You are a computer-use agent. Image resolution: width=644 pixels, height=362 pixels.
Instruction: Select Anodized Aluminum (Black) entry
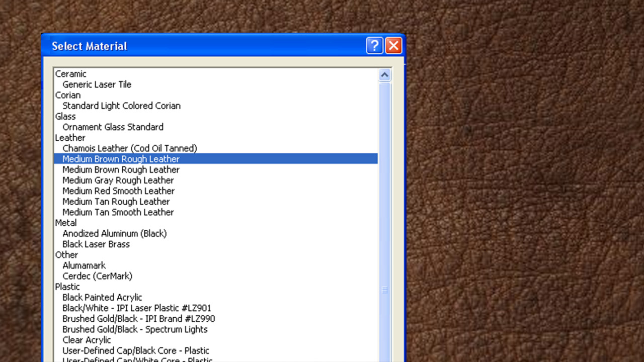point(114,234)
